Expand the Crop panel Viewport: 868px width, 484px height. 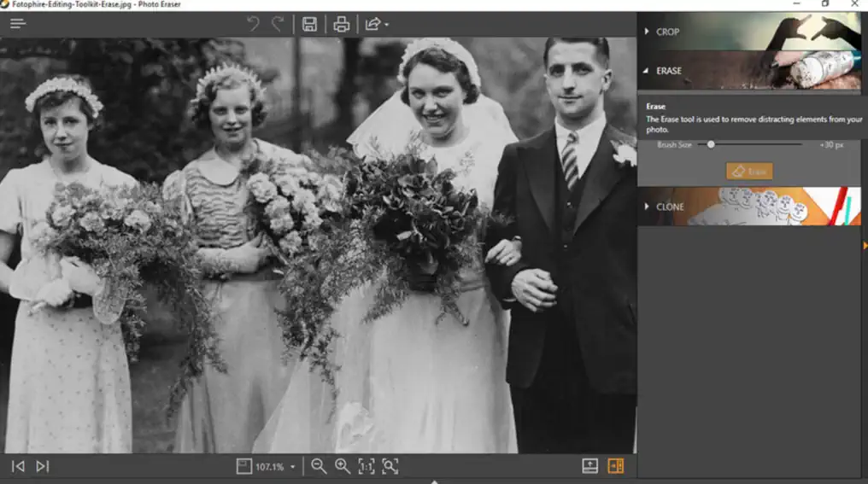click(x=668, y=32)
